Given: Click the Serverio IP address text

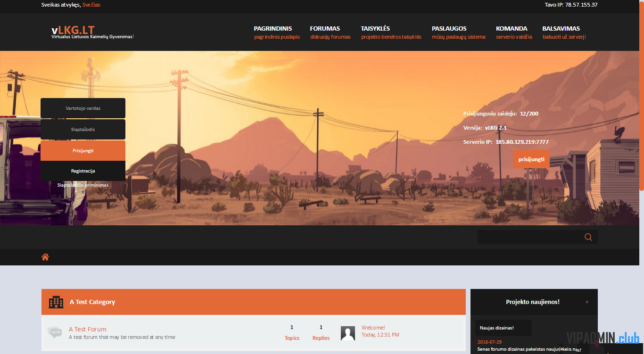Looking at the screenshot, I should tap(506, 142).
